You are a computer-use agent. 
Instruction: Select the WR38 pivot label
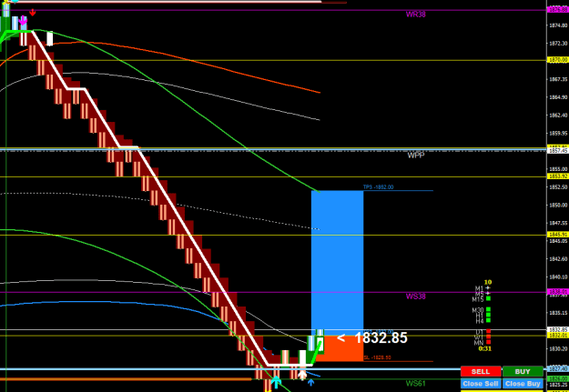pyautogui.click(x=415, y=15)
